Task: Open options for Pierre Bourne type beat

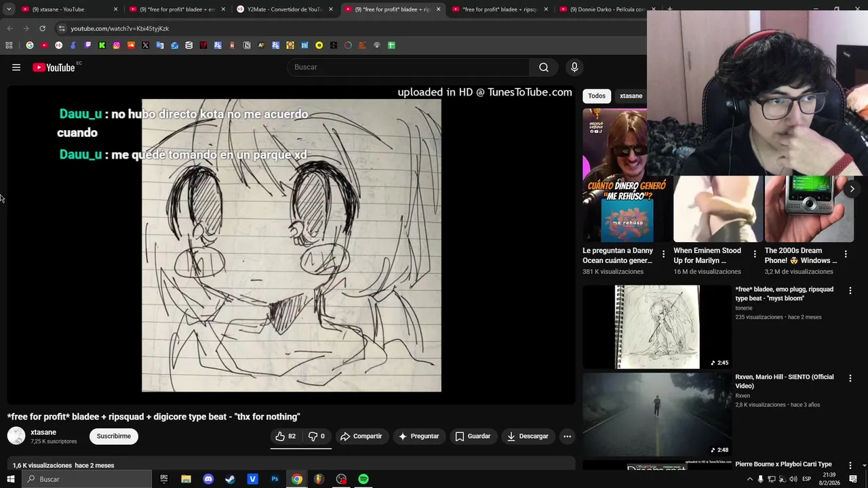Action: click(x=850, y=466)
